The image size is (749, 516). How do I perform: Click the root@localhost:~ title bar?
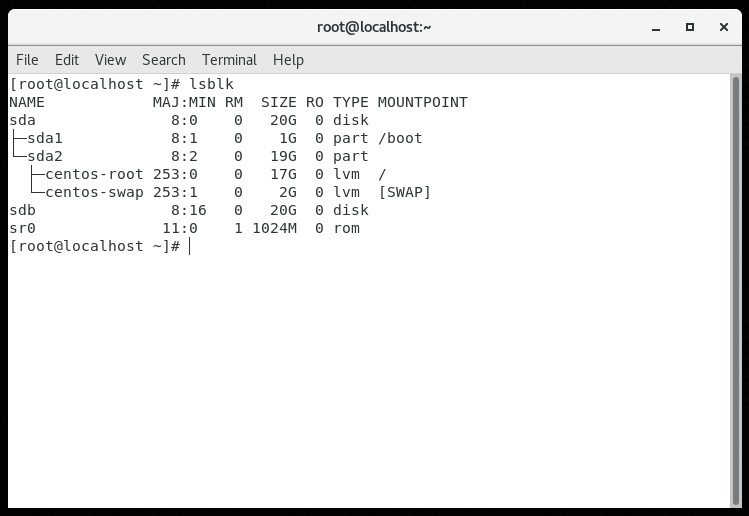[x=374, y=27]
